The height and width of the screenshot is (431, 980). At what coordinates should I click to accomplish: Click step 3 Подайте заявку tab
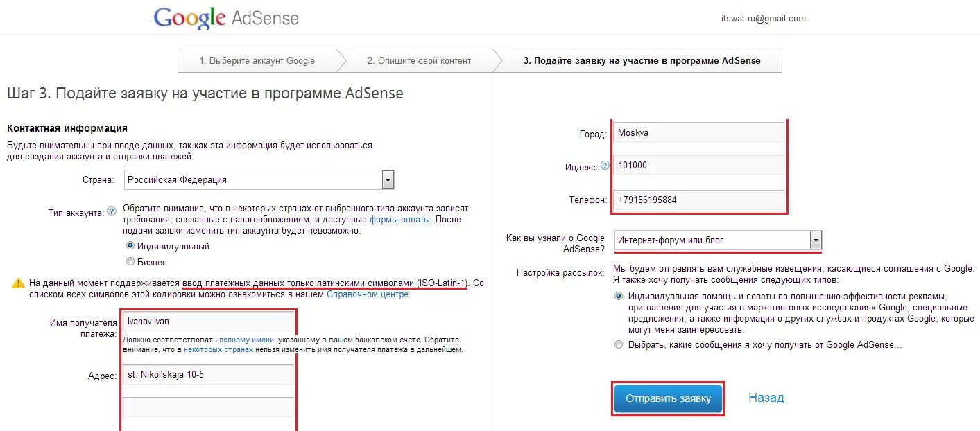pos(642,61)
